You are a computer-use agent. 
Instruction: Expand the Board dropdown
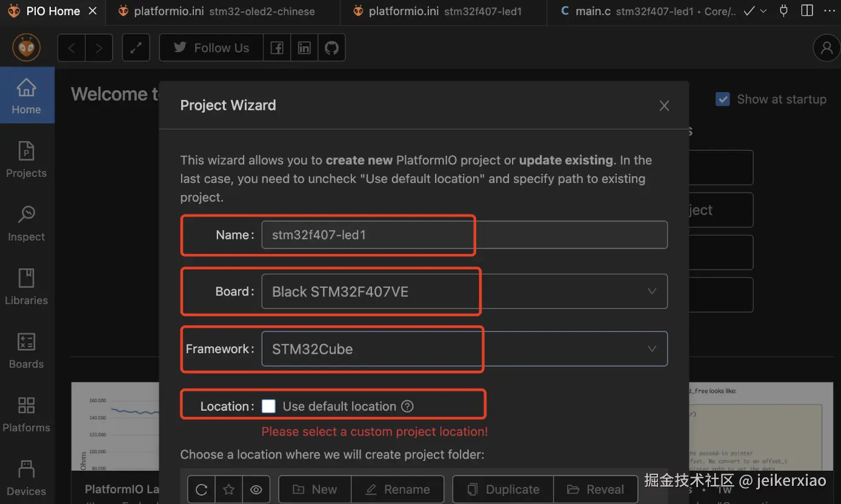[x=464, y=291]
